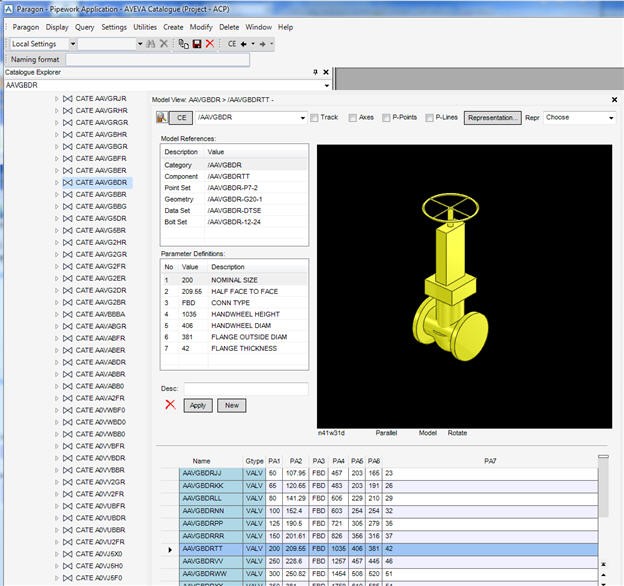
Task: Expand the CATE AAVGBDR tree node
Action: pos(57,183)
